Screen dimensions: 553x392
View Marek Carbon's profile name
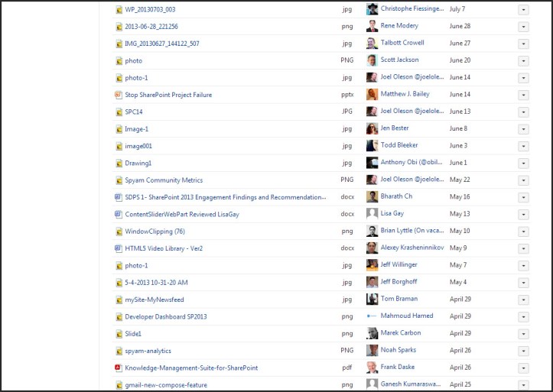click(x=401, y=333)
